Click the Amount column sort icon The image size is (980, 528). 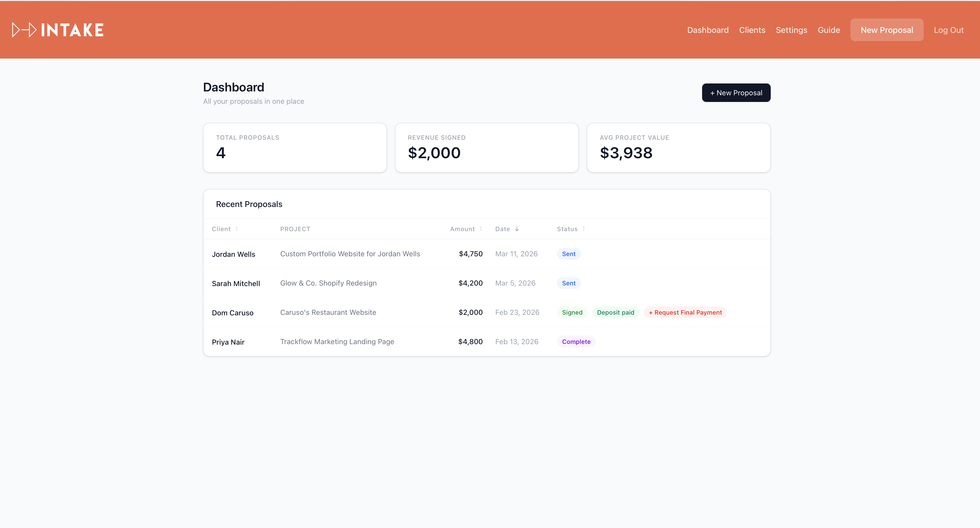point(481,229)
